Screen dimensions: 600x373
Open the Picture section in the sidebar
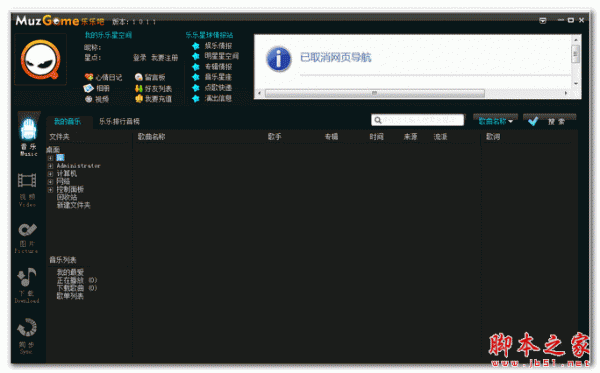[x=27, y=238]
